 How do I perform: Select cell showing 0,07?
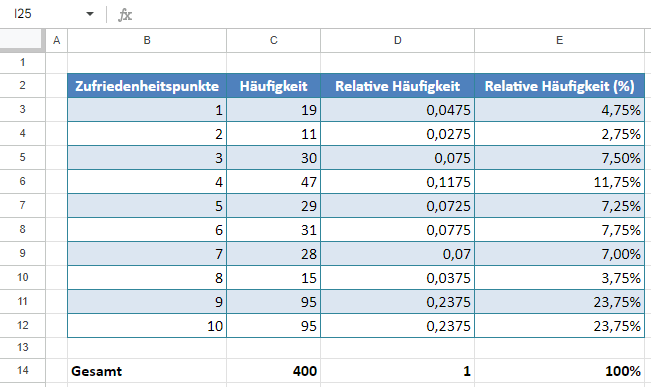(397, 254)
